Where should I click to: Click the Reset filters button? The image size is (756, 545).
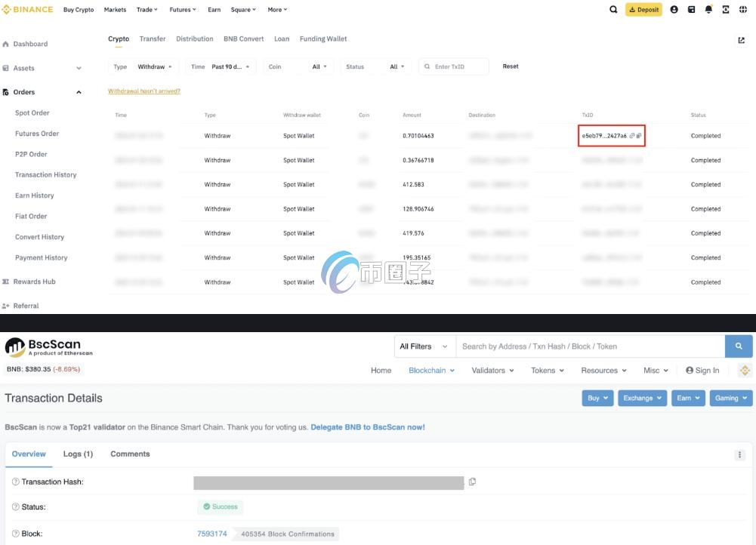(x=511, y=66)
